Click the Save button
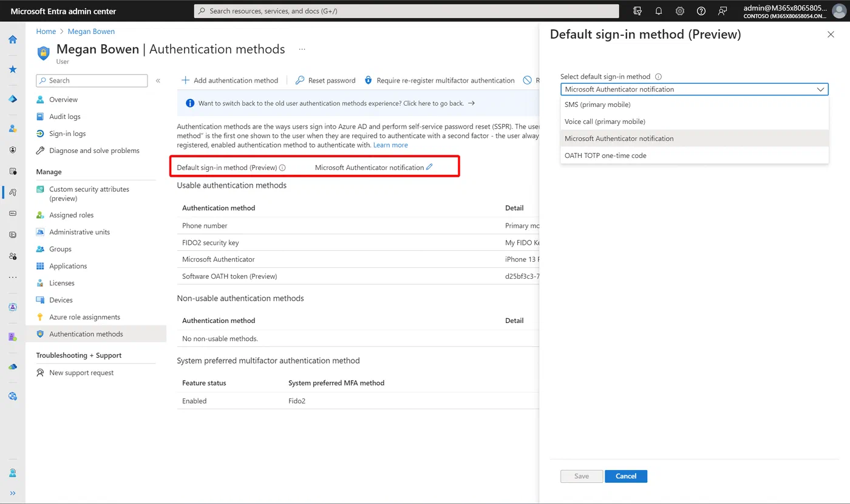 pyautogui.click(x=582, y=476)
